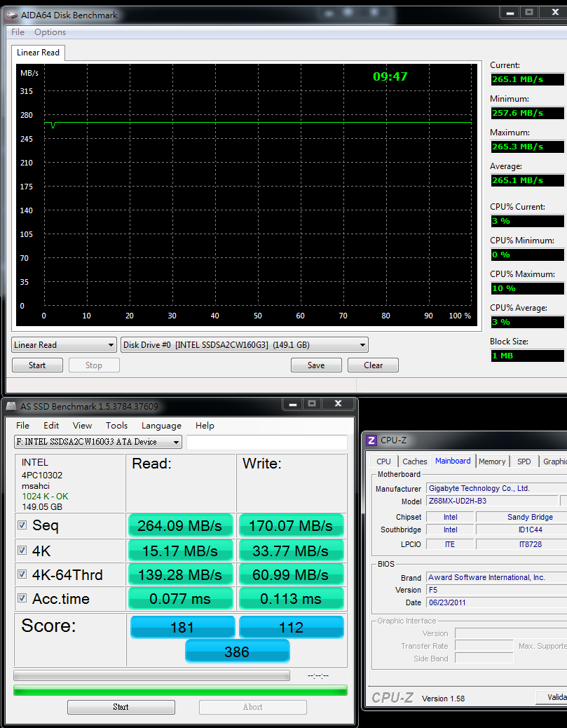
Task: Uncheck the Acc.time test checkbox
Action: pos(22,598)
